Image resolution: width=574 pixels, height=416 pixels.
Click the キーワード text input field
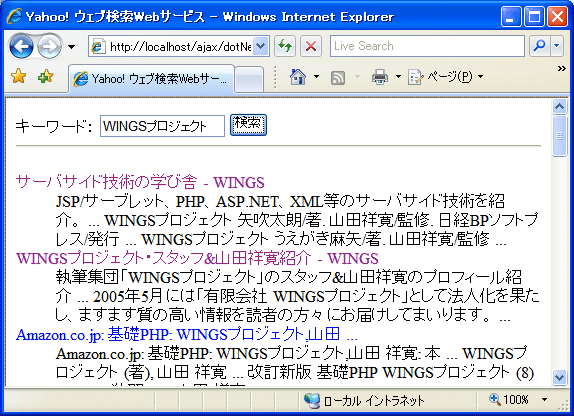click(x=162, y=126)
